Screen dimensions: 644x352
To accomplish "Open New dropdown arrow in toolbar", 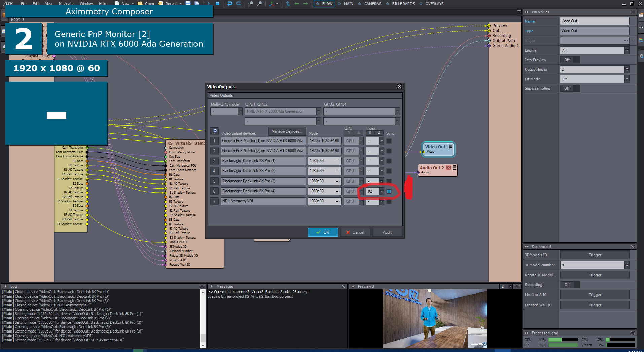I will (x=133, y=4).
